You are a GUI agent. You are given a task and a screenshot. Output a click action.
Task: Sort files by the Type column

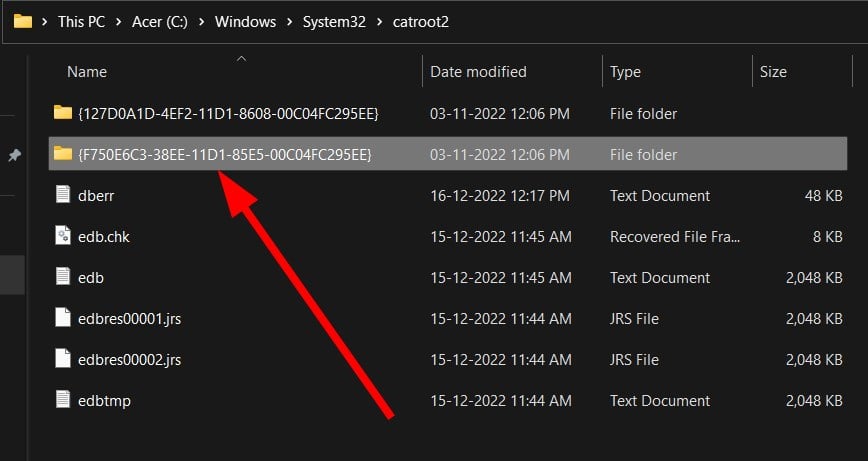tap(626, 72)
